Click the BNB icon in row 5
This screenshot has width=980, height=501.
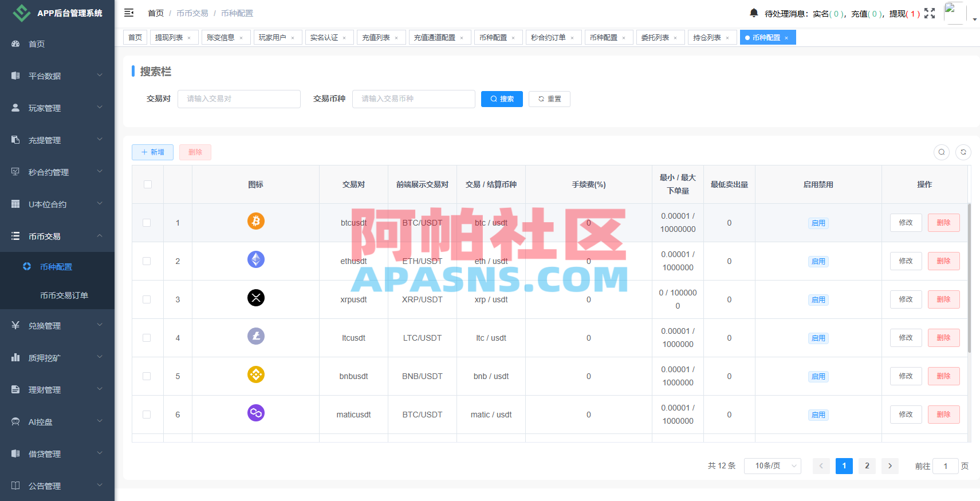256,374
